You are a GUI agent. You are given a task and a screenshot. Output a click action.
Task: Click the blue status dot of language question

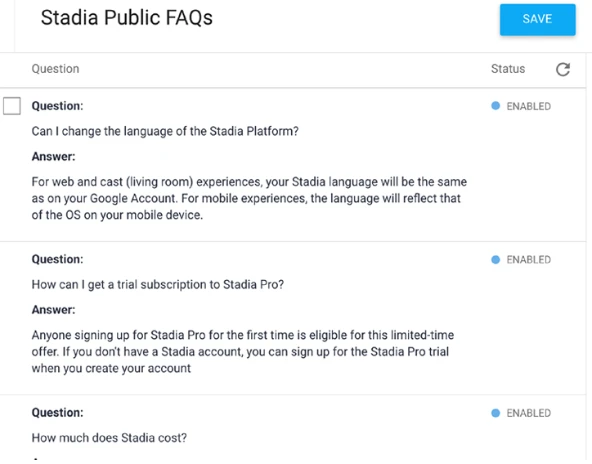(x=495, y=106)
